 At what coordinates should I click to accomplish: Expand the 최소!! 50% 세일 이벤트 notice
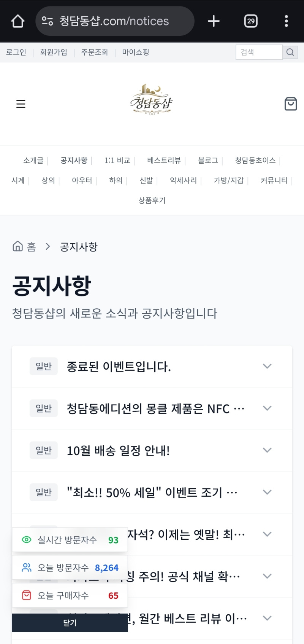pos(267,492)
